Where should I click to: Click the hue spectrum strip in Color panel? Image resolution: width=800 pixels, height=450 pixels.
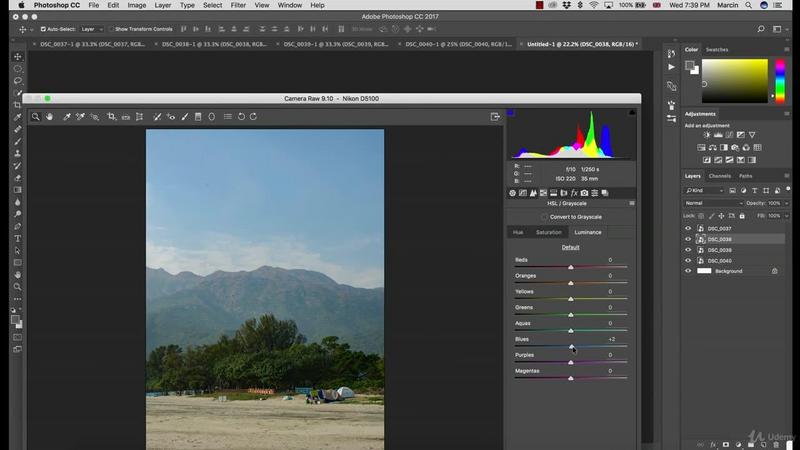780,81
